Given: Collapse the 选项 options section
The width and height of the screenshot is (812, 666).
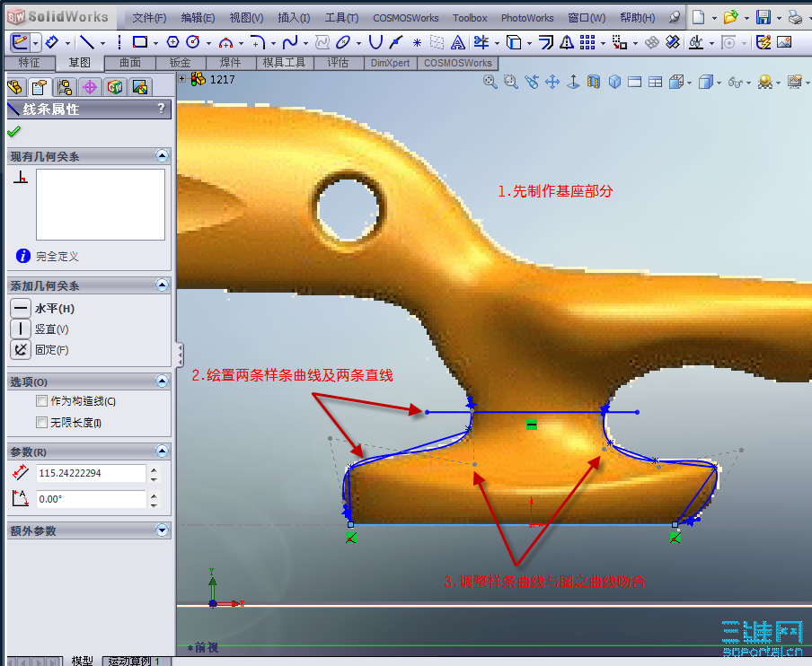Looking at the screenshot, I should pyautogui.click(x=162, y=381).
